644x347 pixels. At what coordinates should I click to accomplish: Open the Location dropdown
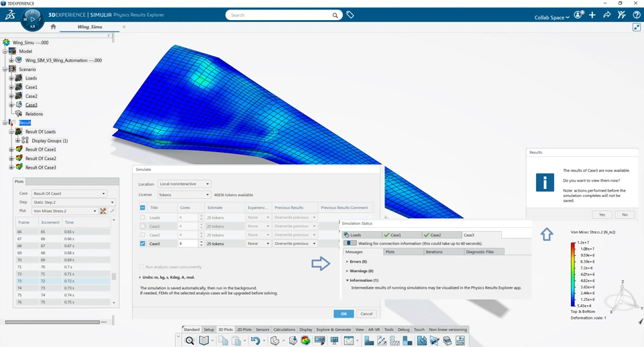tap(184, 184)
